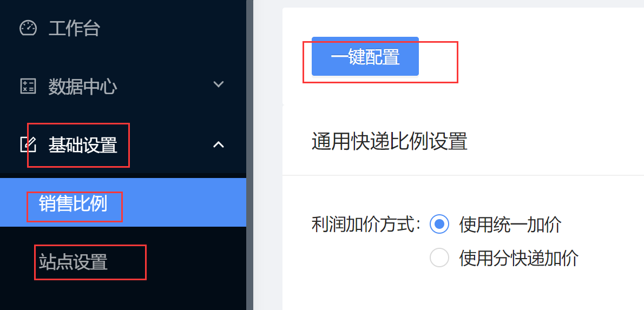Click the 一键配置 button
This screenshot has height=310, width=644.
coord(365,57)
